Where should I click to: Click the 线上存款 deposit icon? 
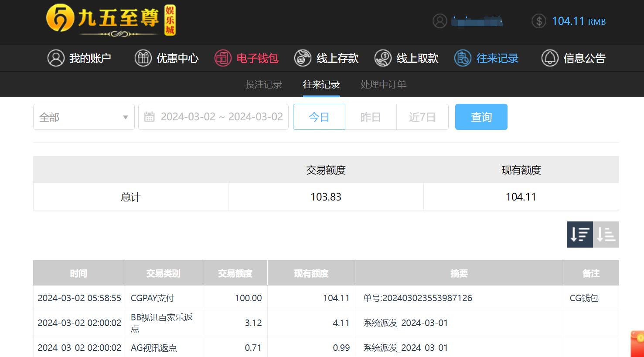coord(303,58)
